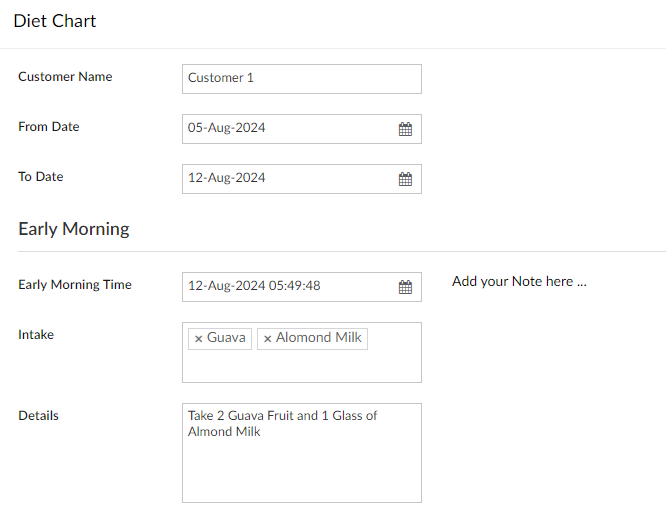Remove the Guava tag with its x
Screen dimensions: 666x527
[x=198, y=339]
